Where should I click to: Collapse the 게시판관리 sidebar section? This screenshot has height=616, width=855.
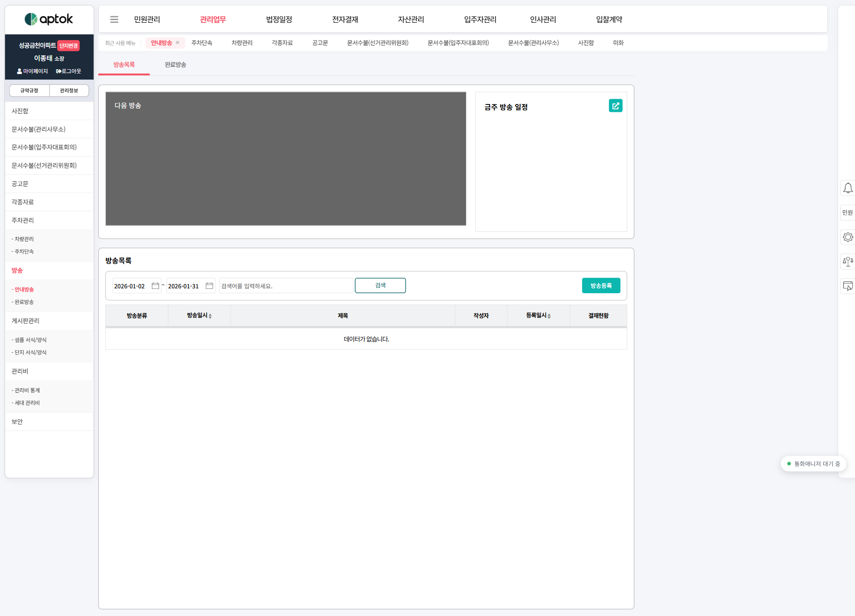[49, 321]
